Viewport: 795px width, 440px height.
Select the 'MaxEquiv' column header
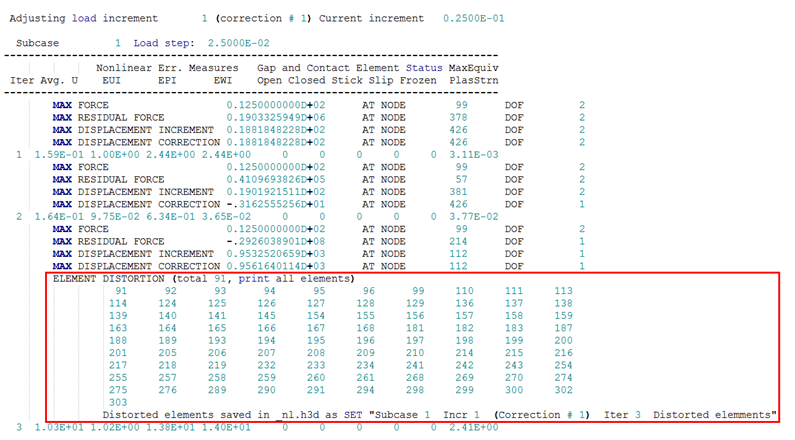click(474, 68)
